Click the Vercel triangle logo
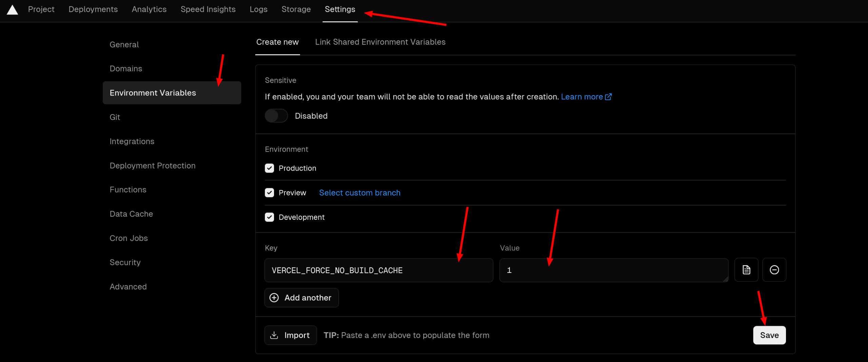 [12, 10]
